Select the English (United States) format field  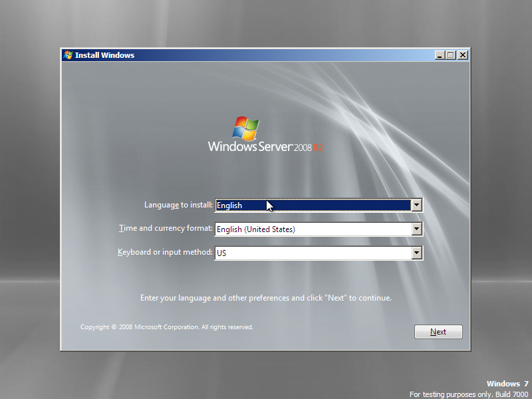click(299, 229)
